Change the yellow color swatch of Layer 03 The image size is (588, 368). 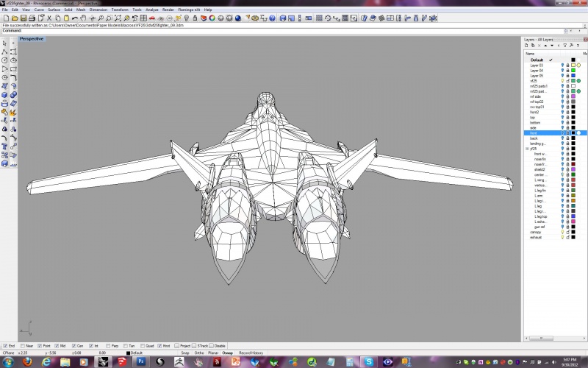point(573,66)
